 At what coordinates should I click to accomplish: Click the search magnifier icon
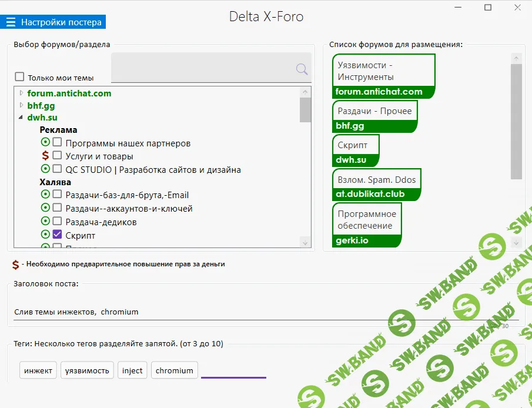(x=302, y=69)
